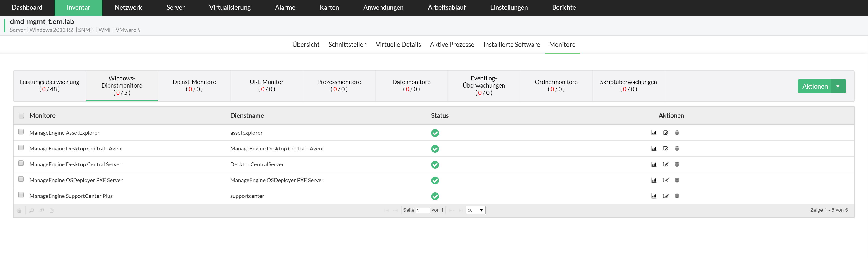The height and width of the screenshot is (258, 868).
Task: Open the Inventar menu
Action: [x=78, y=7]
